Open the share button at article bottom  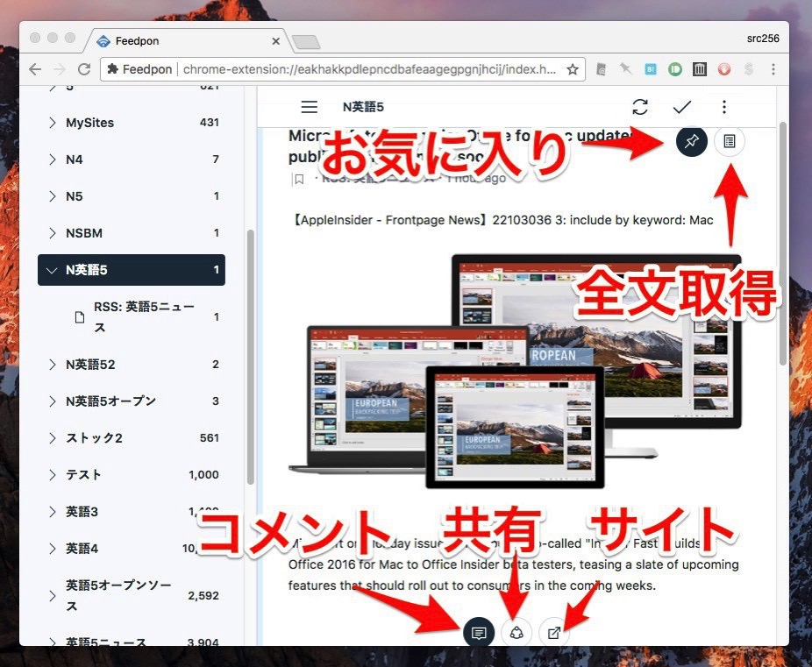click(x=516, y=632)
